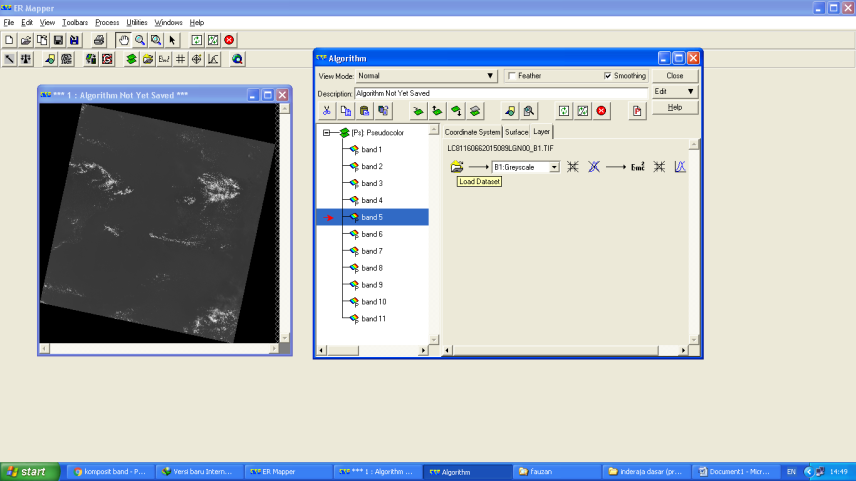Toggle the Feather checkbox

pos(512,76)
